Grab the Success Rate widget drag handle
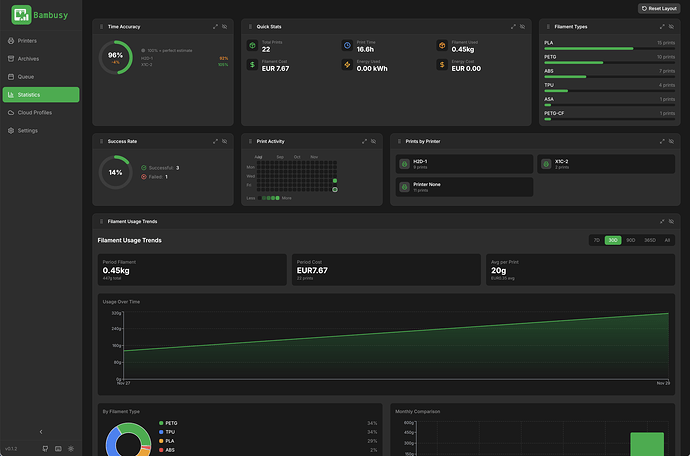Image resolution: width=690 pixels, height=456 pixels. (102, 141)
